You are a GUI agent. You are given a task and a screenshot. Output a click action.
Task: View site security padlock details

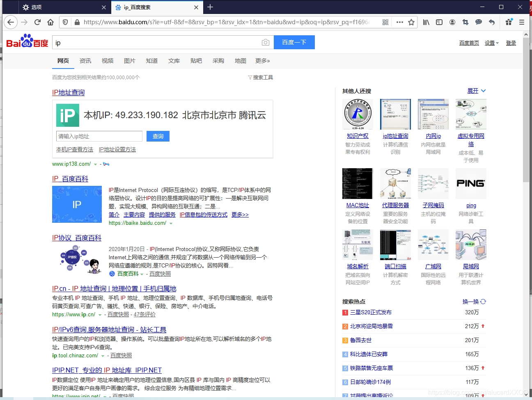[77, 22]
